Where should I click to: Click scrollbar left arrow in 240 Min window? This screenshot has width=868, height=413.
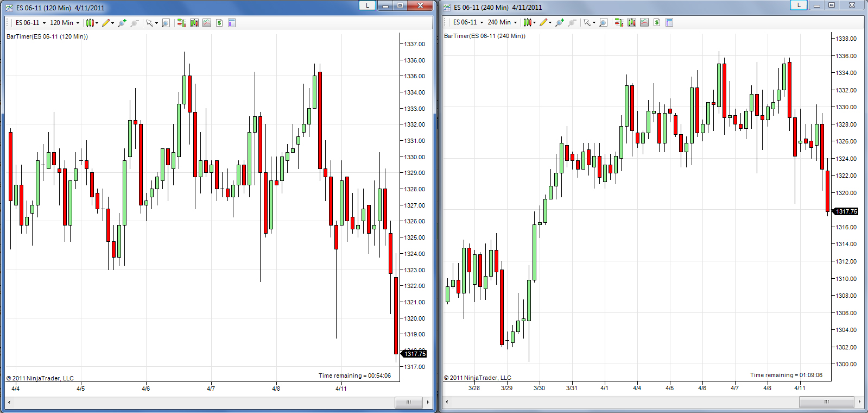[447, 402]
